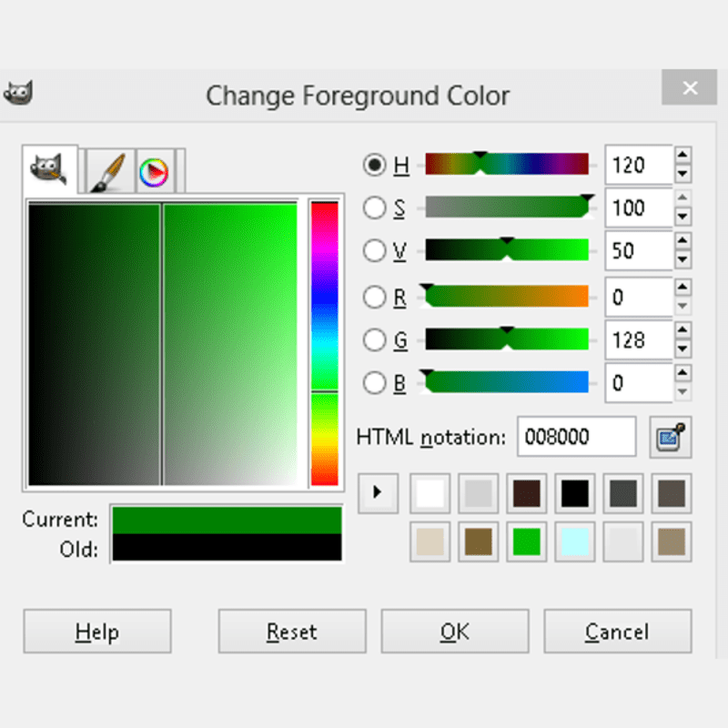Select the GIMP color selector tab
Viewport: 728px width, 728px height.
[x=50, y=169]
